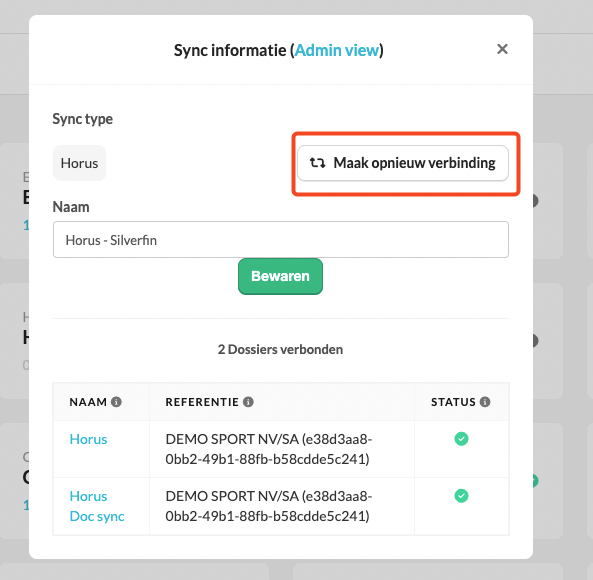Screen dimensions: 593x580
Task: Click the STATUS column header text
Action: [453, 402]
